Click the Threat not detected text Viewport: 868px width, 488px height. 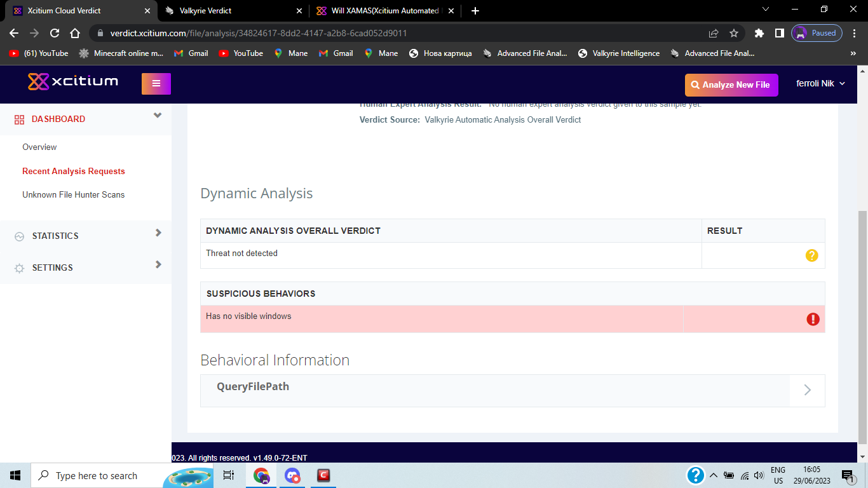click(x=241, y=253)
